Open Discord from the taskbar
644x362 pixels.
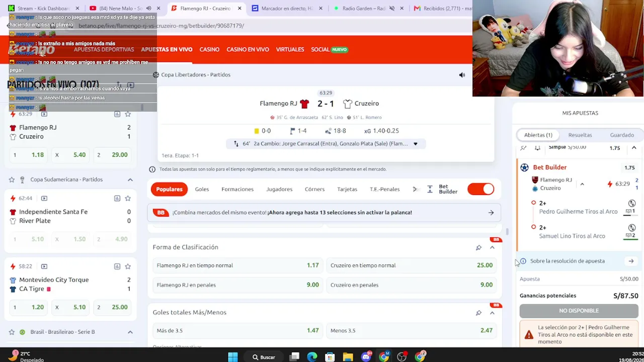point(366,357)
